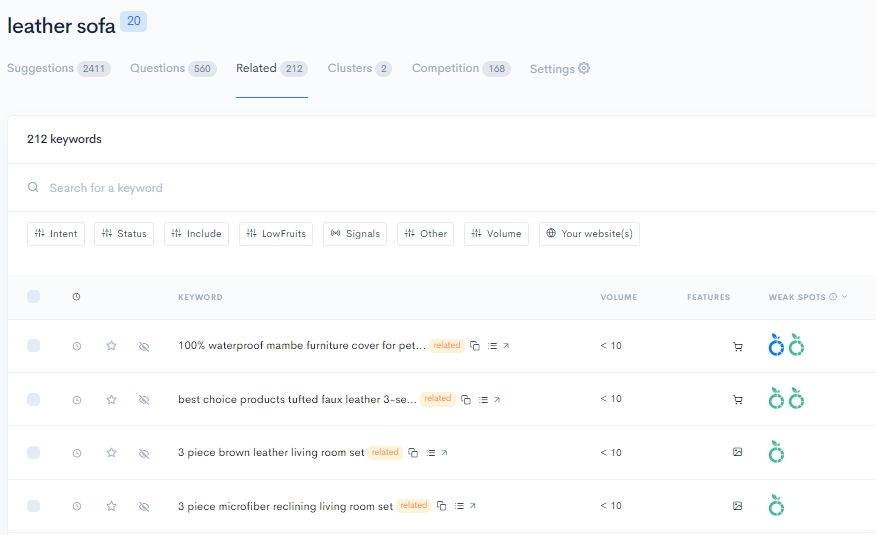Click clock icon in best choice products row
Screen dimensions: 876x535
point(77,400)
